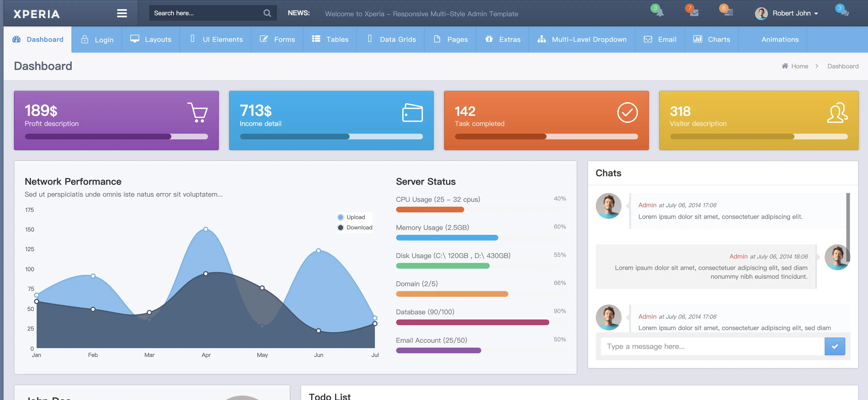The image size is (868, 400).
Task: Click the XPERIA logo
Action: 36,14
